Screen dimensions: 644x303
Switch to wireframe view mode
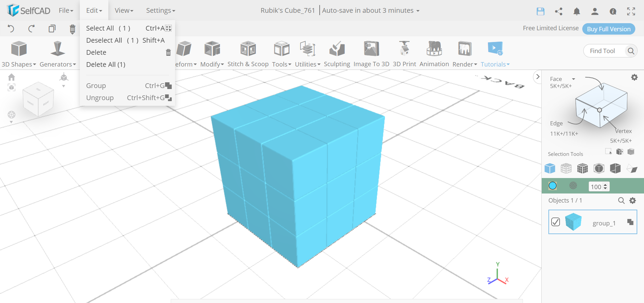click(x=566, y=168)
